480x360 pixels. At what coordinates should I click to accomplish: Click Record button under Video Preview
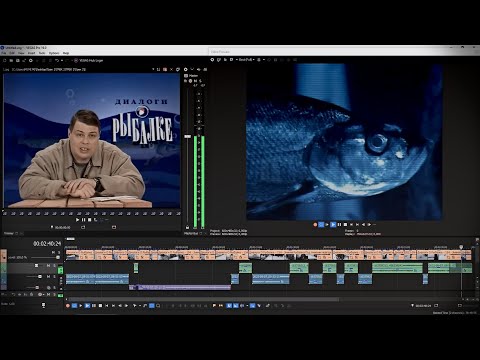[x=315, y=225]
